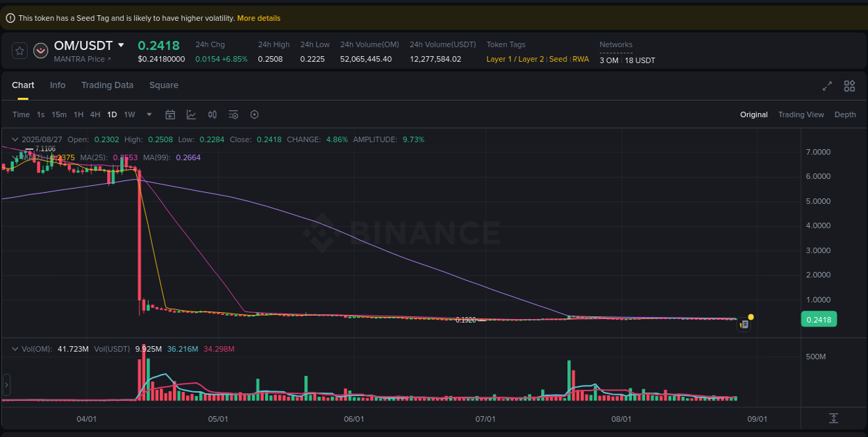The image size is (868, 437).
Task: Open the chart display options icon
Action: [x=233, y=114]
